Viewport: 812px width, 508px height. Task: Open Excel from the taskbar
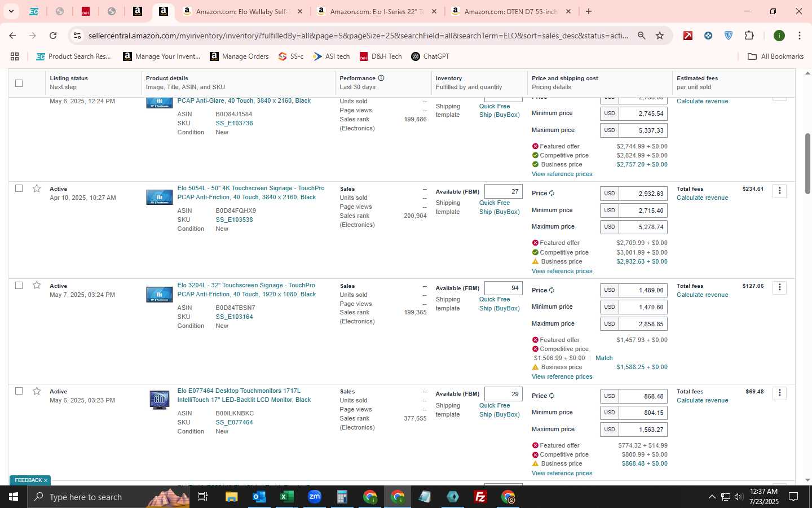286,497
